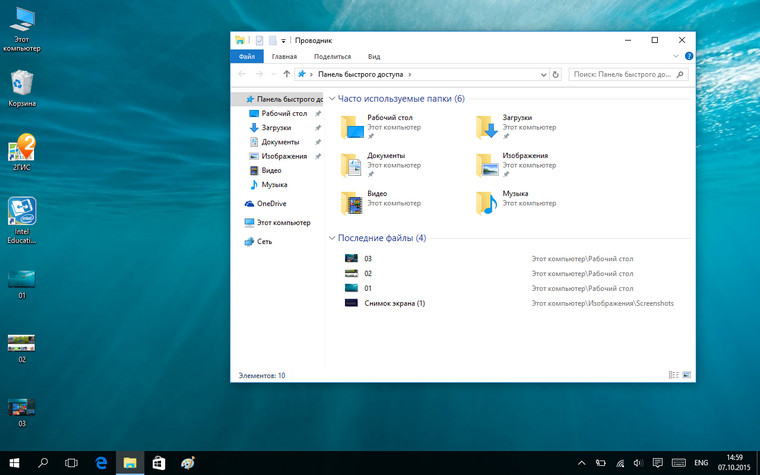Open recent file Снимок экрана (1)
This screenshot has height=475, width=760.
point(394,303)
